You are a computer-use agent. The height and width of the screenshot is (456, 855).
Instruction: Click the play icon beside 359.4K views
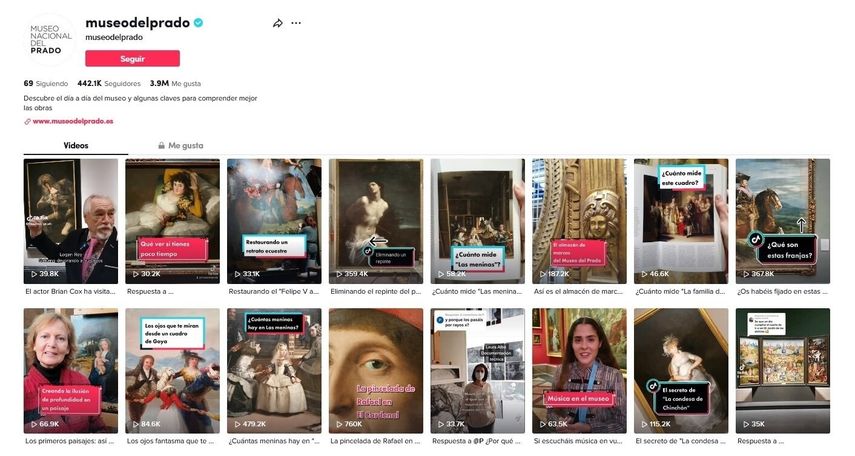click(339, 274)
